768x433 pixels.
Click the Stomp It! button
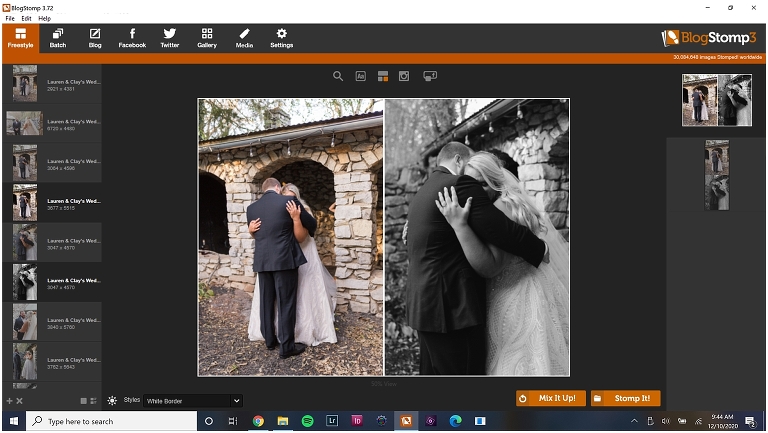tap(625, 398)
